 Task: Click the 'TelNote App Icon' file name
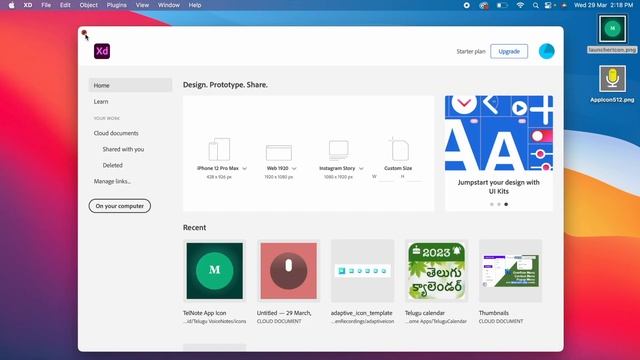(204, 313)
